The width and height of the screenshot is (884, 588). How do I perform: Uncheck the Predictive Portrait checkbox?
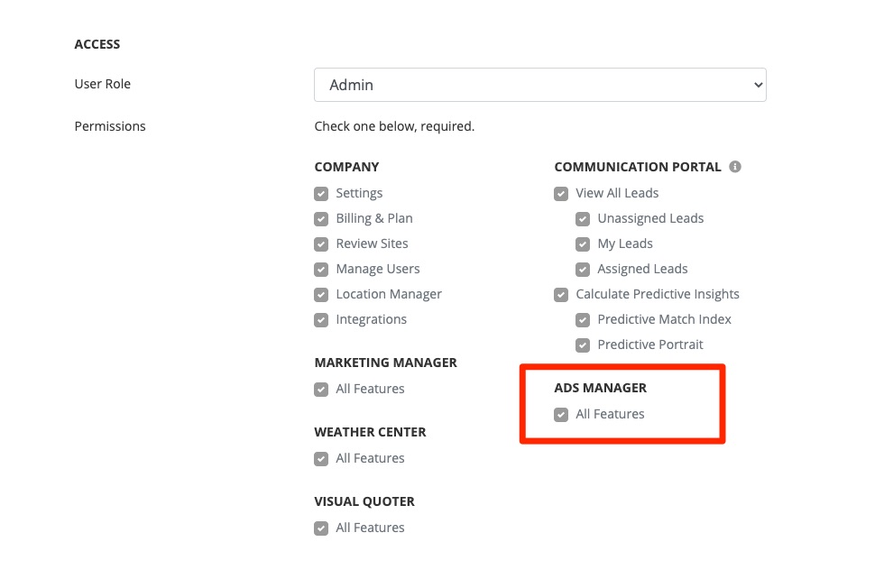pyautogui.click(x=583, y=345)
